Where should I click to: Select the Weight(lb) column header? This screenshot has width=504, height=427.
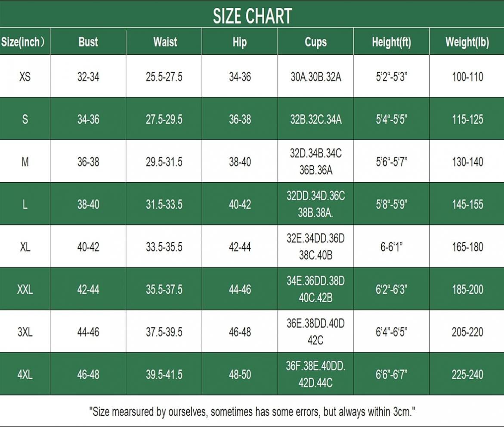[467, 42]
